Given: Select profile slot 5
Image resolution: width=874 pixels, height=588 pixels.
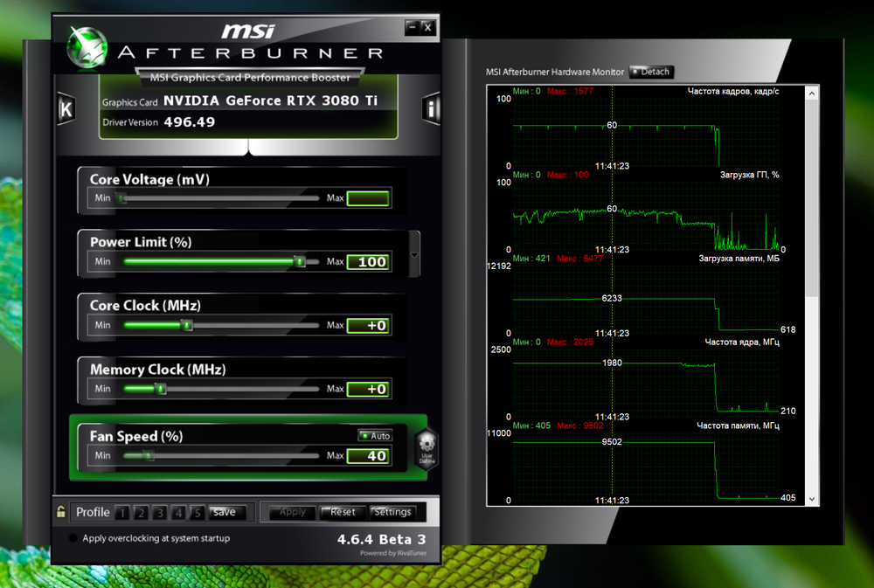Looking at the screenshot, I should tap(198, 512).
